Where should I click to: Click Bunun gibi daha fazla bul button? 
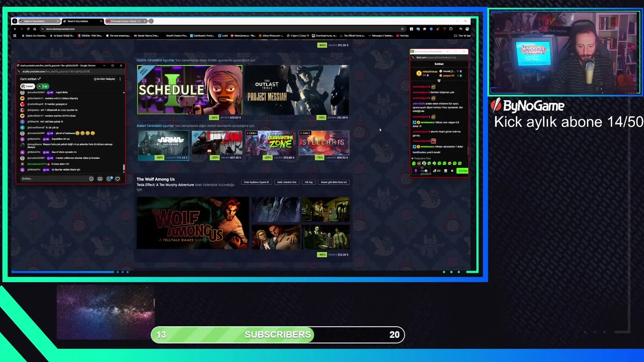pyautogui.click(x=334, y=182)
